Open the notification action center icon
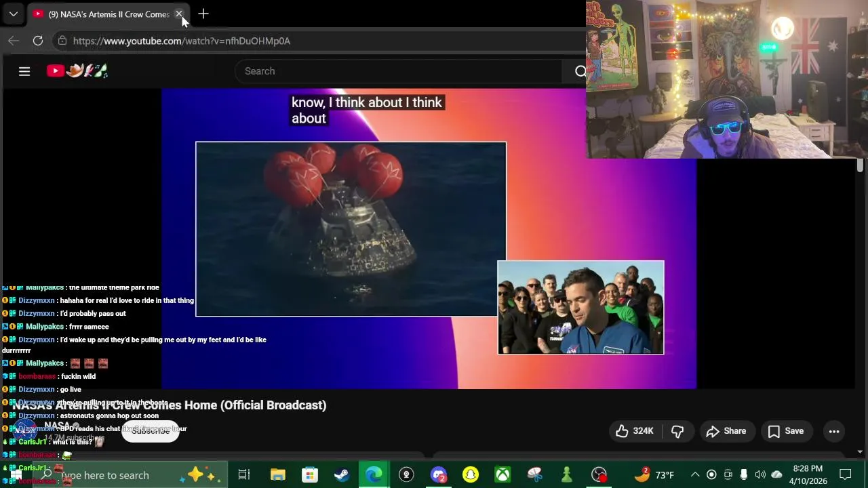Viewport: 868px width, 488px height. (x=846, y=474)
